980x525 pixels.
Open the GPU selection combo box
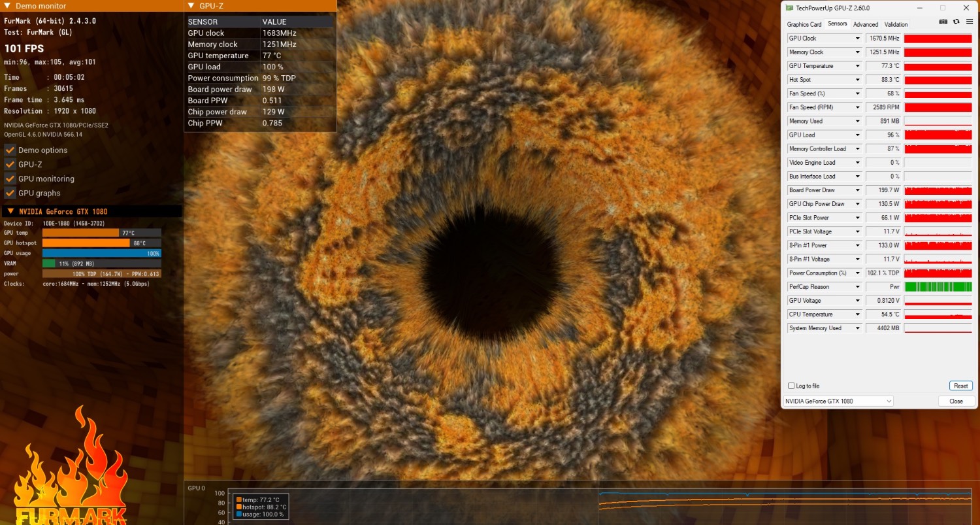click(x=838, y=401)
